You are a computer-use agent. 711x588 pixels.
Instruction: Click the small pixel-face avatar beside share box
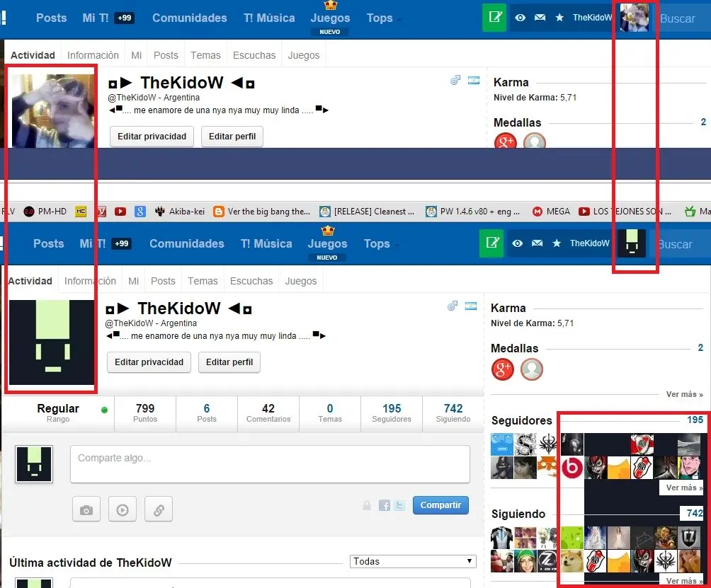pyautogui.click(x=34, y=464)
